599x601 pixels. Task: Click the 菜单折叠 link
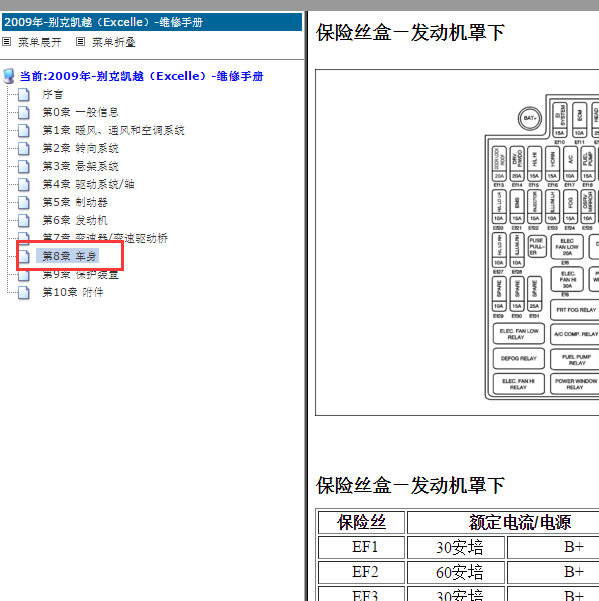(x=114, y=42)
